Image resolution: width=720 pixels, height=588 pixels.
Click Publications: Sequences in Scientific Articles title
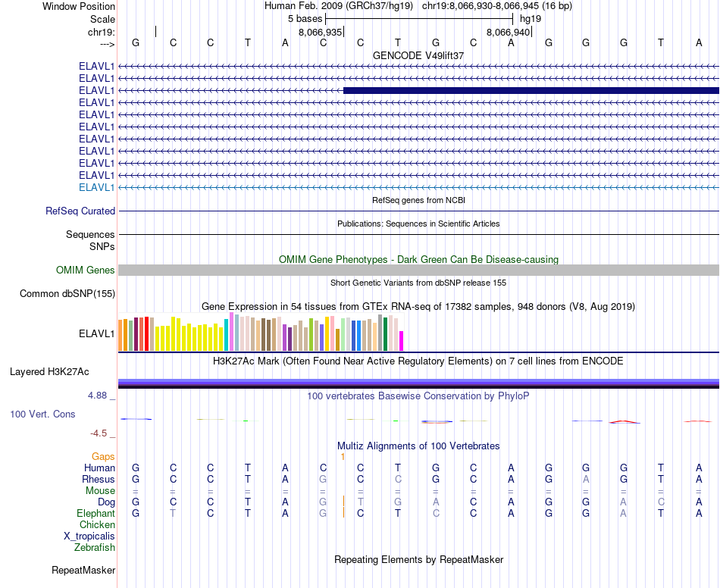pyautogui.click(x=418, y=224)
